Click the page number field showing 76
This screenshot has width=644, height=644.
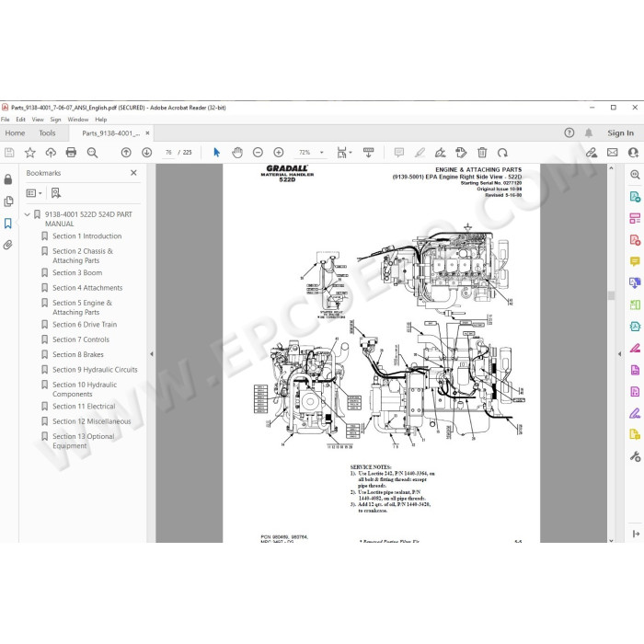(x=168, y=153)
